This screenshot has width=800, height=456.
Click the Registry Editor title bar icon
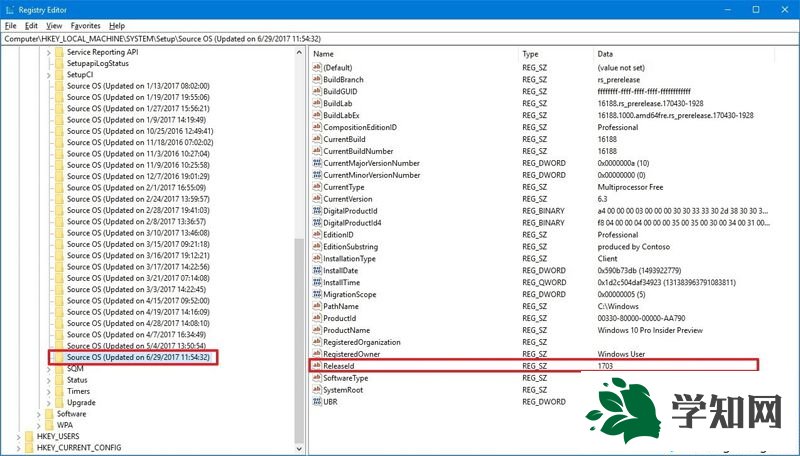coord(10,10)
